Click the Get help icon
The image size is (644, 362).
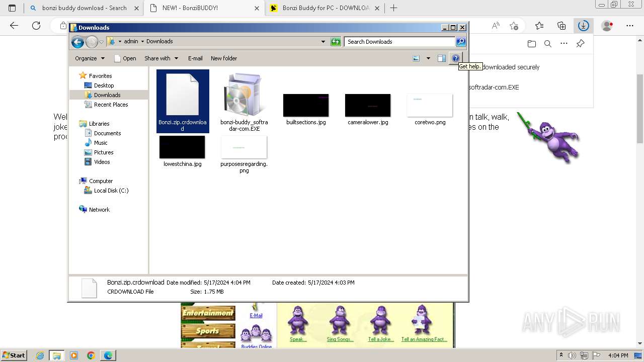click(455, 58)
